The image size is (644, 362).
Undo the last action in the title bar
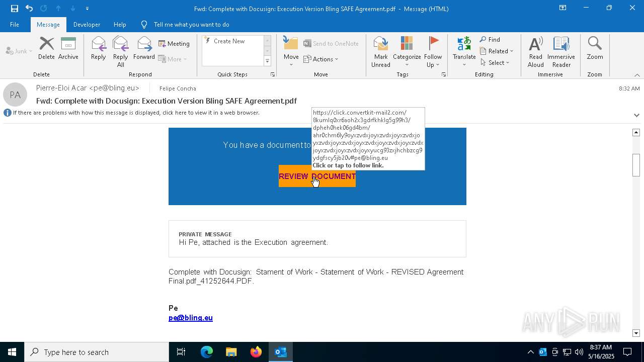pos(29,9)
